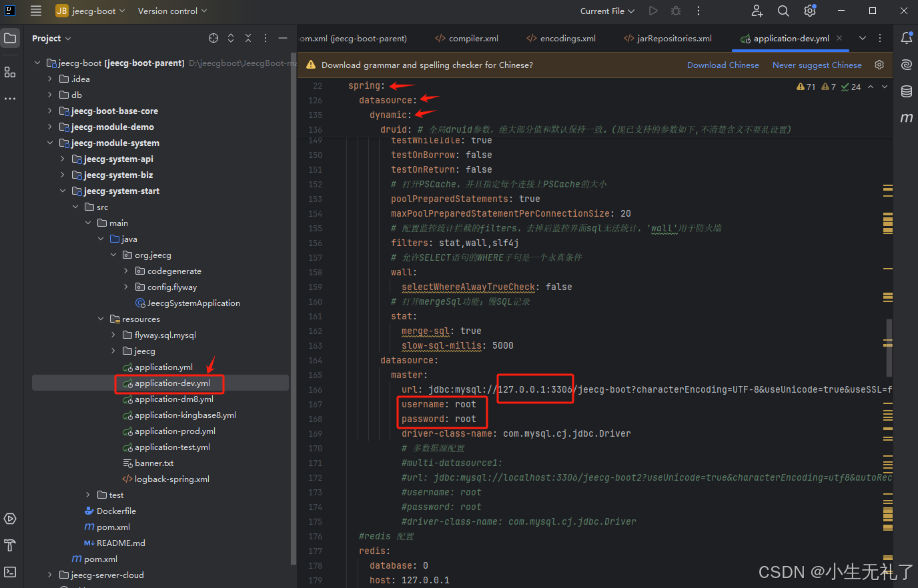Expand the .idea folder
Image resolution: width=918 pixels, height=588 pixels.
click(x=50, y=79)
